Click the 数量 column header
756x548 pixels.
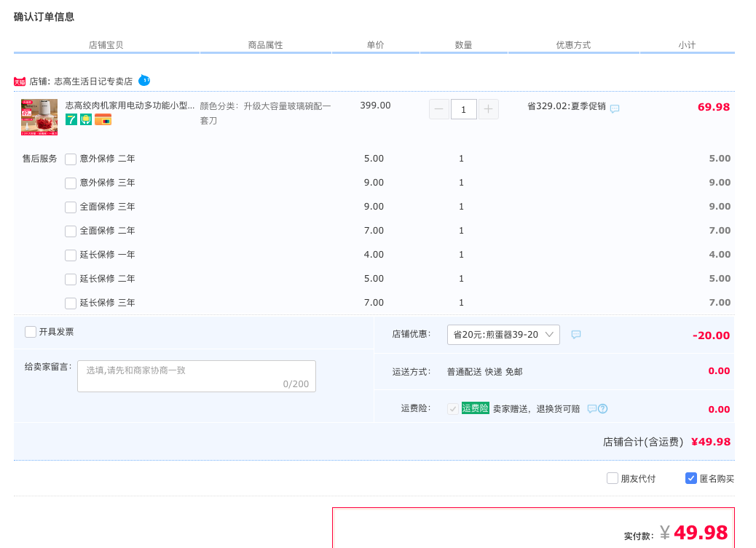coord(463,45)
